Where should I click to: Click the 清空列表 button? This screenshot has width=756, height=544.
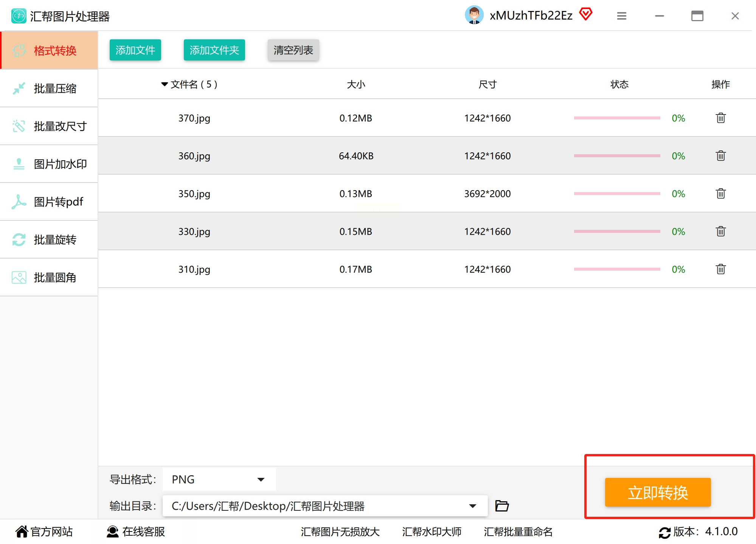(x=293, y=50)
